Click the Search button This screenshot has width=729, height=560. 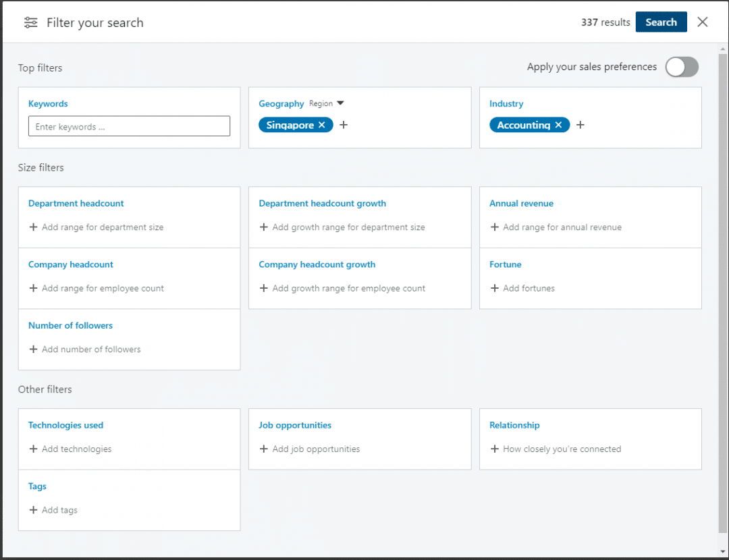(661, 22)
